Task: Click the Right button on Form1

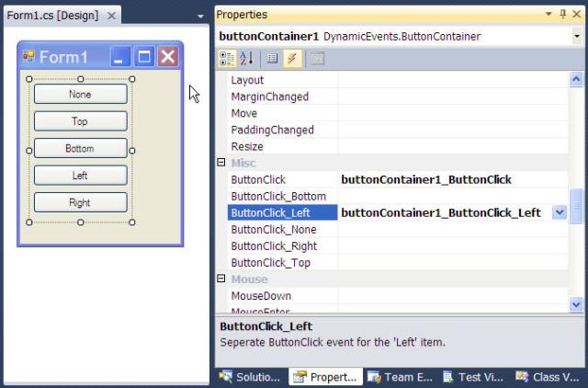Action: click(81, 202)
